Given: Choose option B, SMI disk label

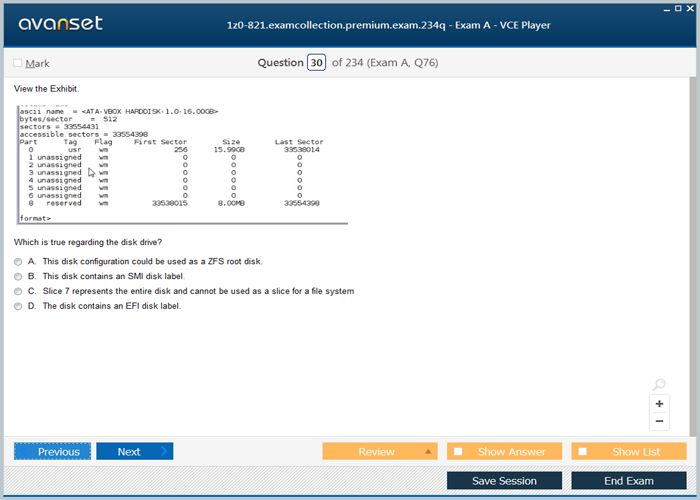Looking at the screenshot, I should click(x=18, y=276).
